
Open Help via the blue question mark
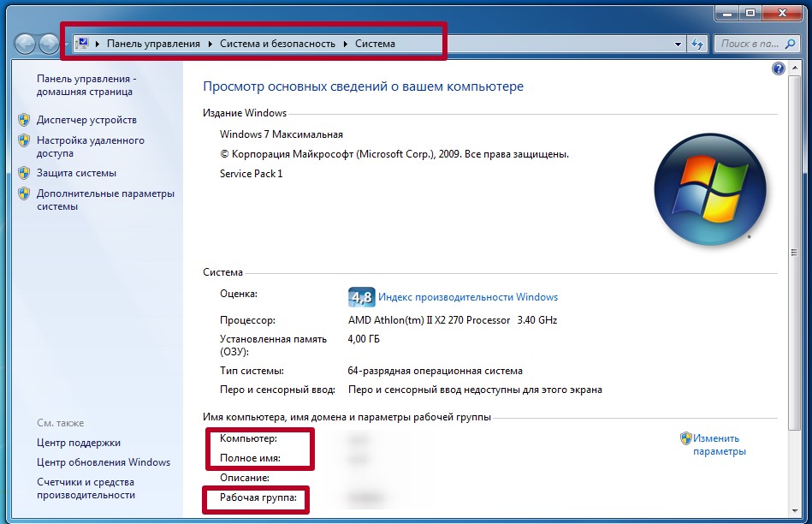778,68
